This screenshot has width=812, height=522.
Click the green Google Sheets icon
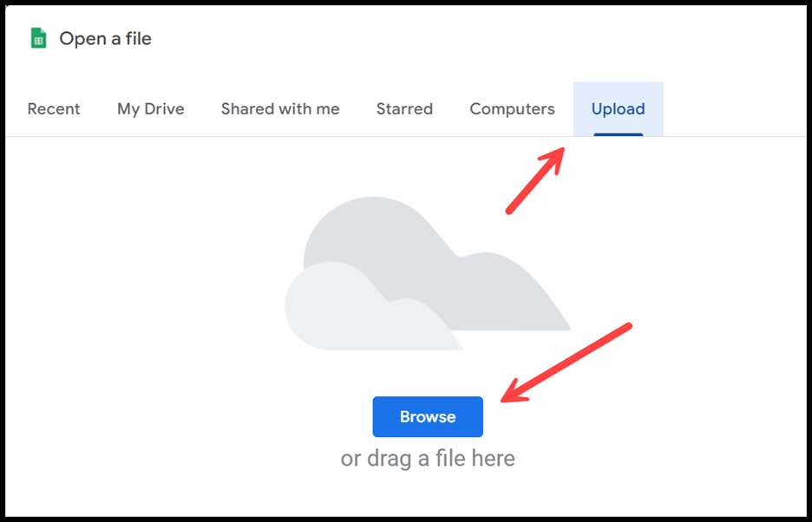(38, 39)
